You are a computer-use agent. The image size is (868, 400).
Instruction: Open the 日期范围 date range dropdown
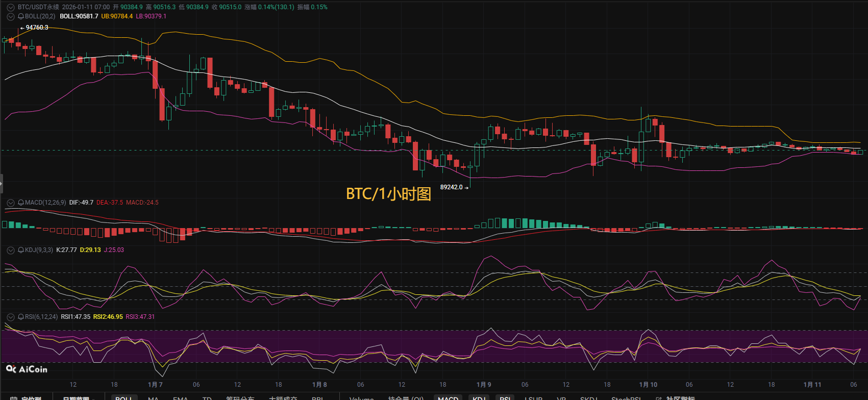[x=78, y=398]
